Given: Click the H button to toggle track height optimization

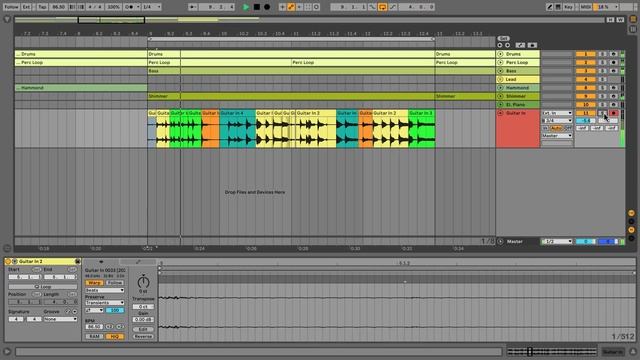Looking at the screenshot, I should (x=610, y=20).
